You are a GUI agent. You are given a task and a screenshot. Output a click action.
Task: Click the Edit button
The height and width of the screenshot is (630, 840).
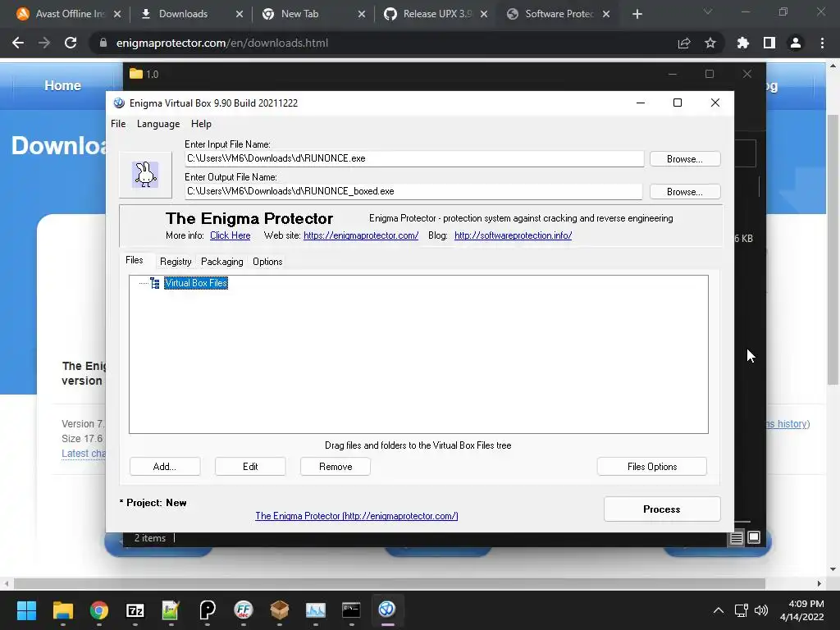coord(250,467)
